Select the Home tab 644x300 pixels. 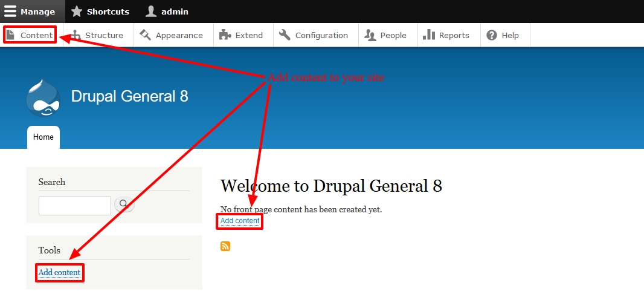click(43, 137)
